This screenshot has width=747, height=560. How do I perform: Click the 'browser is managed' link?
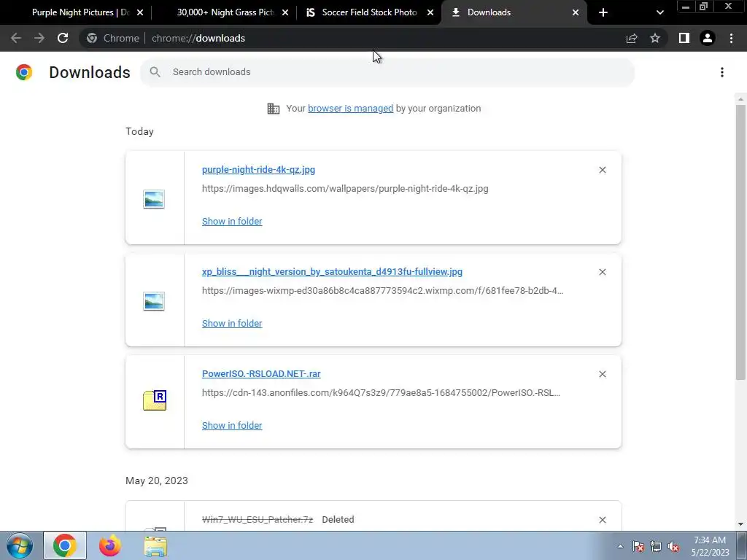coord(351,108)
